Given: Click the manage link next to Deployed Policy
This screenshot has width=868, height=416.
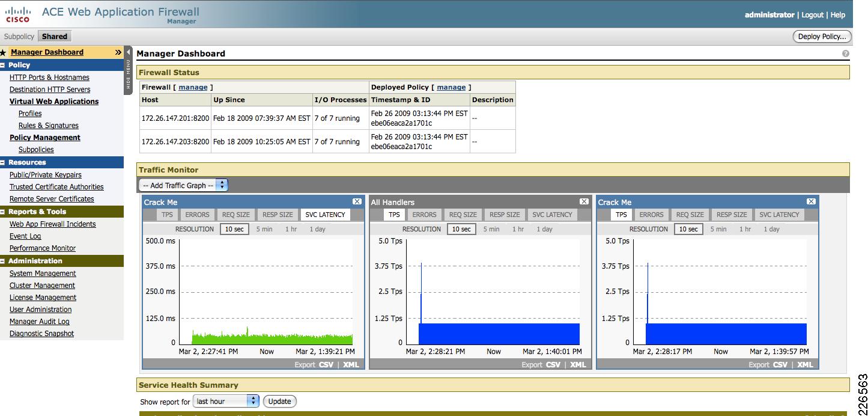Looking at the screenshot, I should pyautogui.click(x=451, y=87).
